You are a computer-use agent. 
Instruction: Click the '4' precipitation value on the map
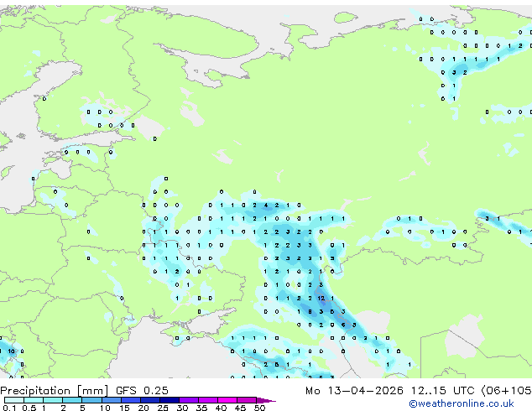click(x=266, y=205)
